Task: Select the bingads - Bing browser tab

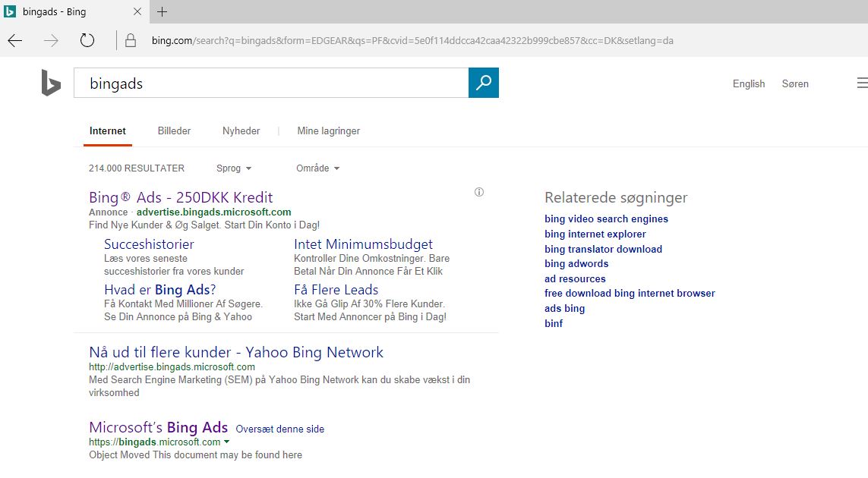Action: coord(74,11)
